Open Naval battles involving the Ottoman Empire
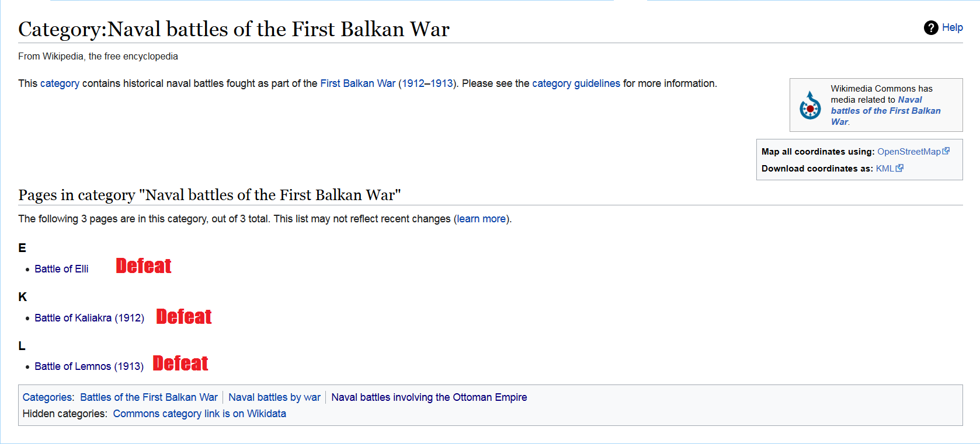 click(x=429, y=397)
